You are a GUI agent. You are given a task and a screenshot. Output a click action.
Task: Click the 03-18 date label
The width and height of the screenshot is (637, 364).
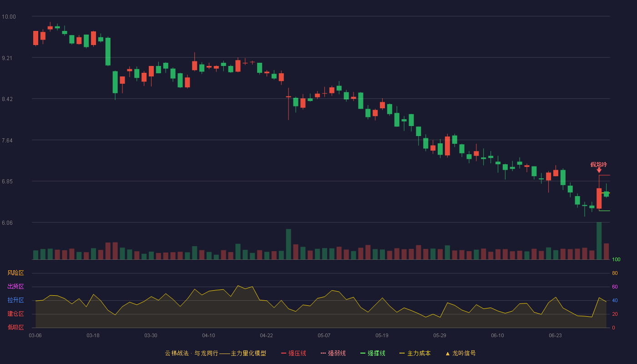click(x=93, y=335)
